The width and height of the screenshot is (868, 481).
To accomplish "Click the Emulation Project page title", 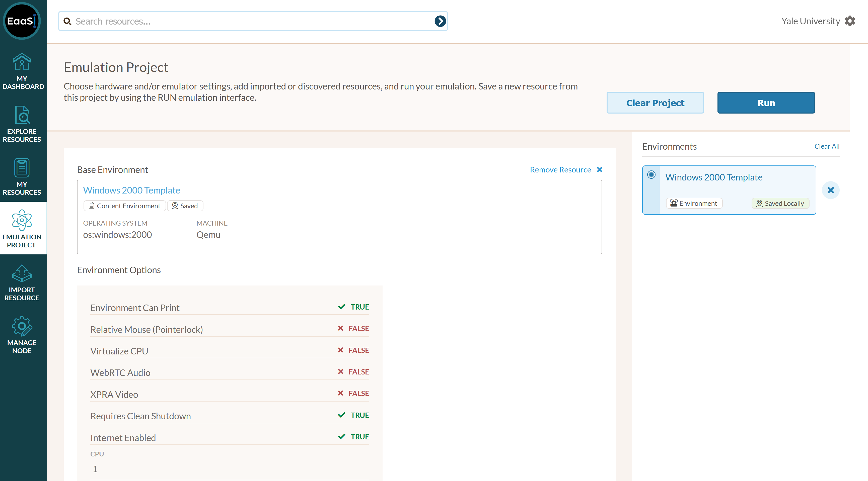I will (116, 67).
